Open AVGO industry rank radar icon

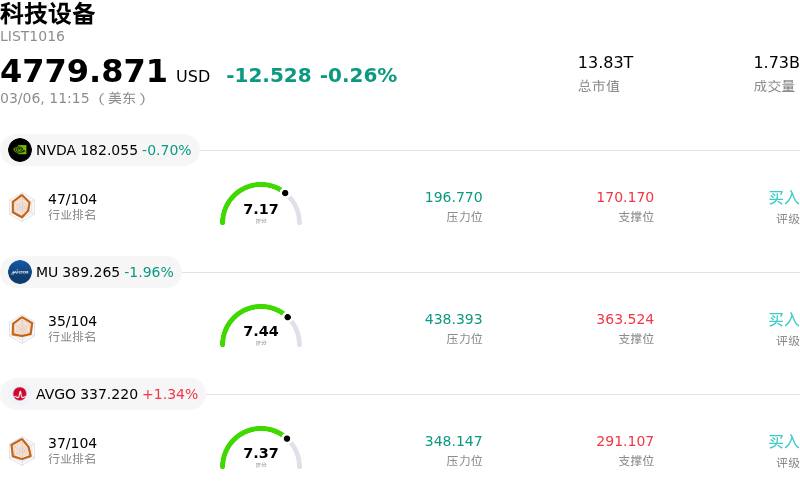(x=21, y=450)
